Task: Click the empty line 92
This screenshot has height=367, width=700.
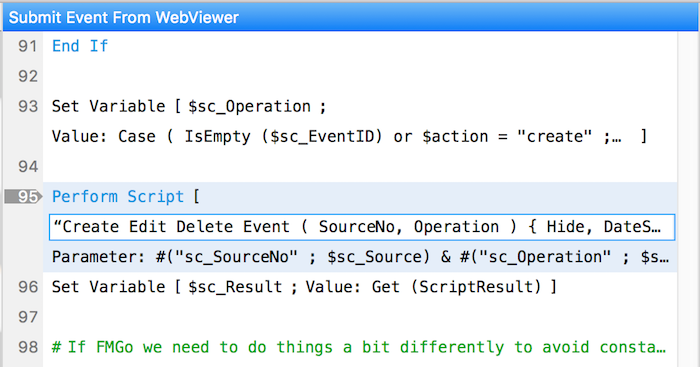Action: [360, 76]
